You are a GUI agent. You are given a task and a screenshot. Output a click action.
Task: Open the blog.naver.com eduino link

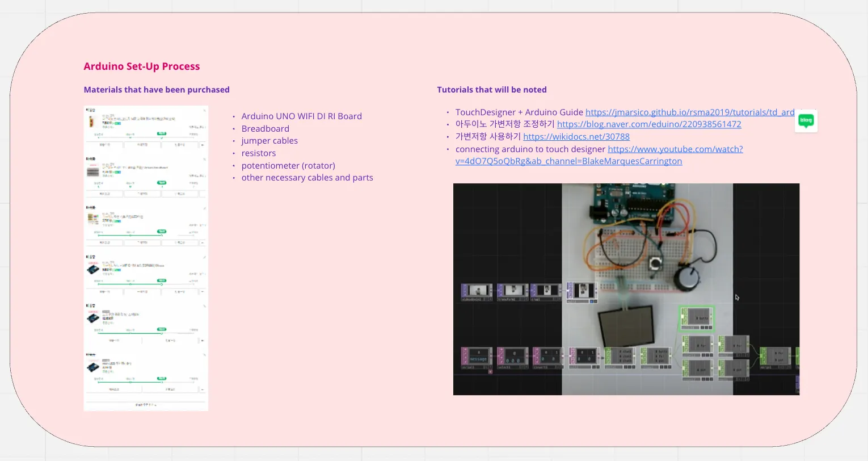point(649,124)
